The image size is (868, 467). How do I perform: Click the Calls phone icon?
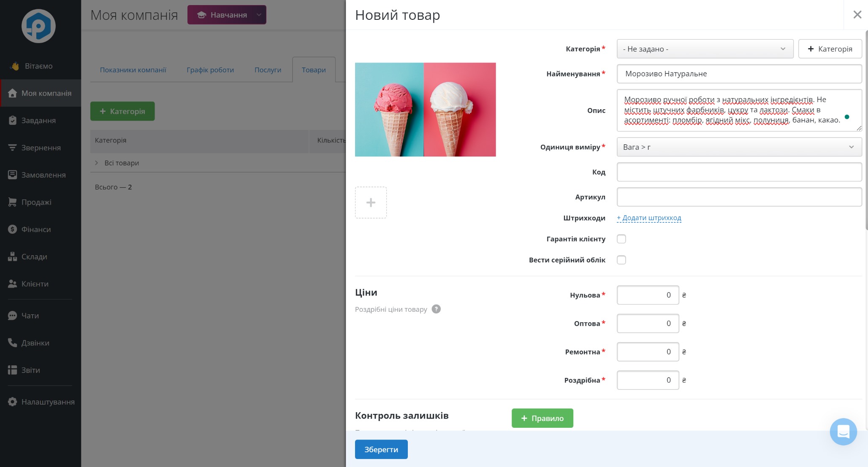(x=12, y=343)
